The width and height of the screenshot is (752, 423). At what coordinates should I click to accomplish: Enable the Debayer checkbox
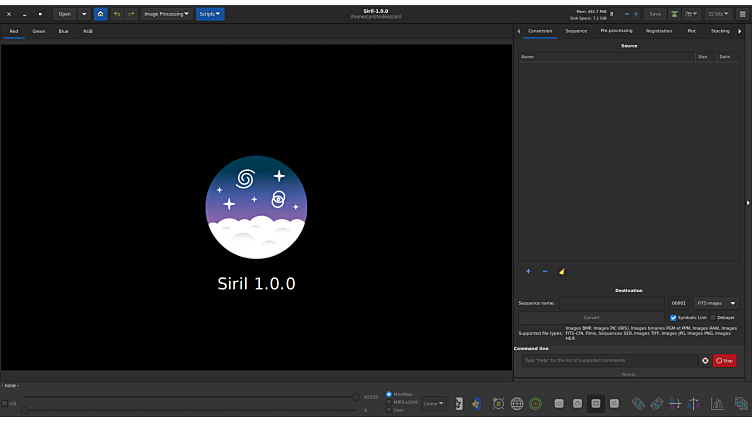click(713, 317)
